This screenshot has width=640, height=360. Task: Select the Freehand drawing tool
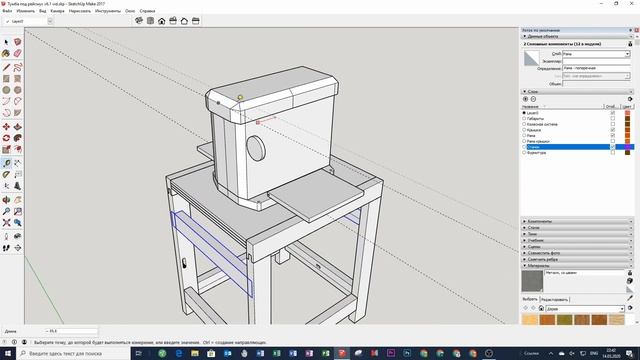[18, 67]
